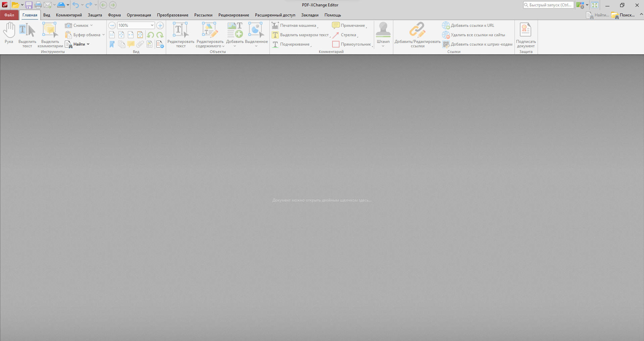Select the Прямоугольник tool
Screen dimensions: 644x341
click(352, 44)
